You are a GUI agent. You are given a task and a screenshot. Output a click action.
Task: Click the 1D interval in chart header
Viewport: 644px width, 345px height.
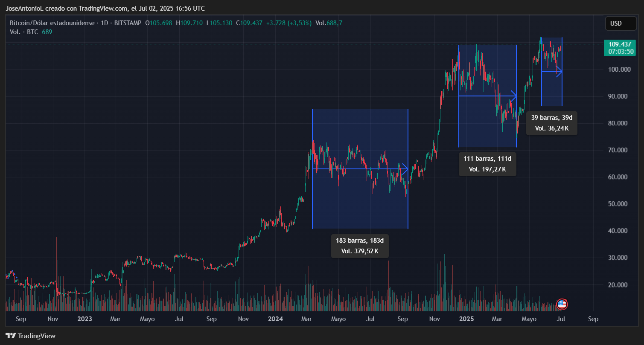tap(105, 23)
